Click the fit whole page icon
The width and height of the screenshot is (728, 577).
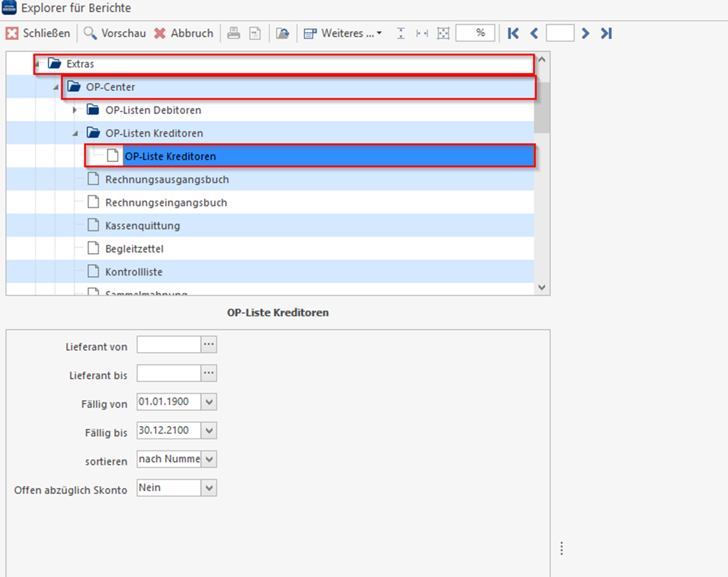tap(442, 33)
